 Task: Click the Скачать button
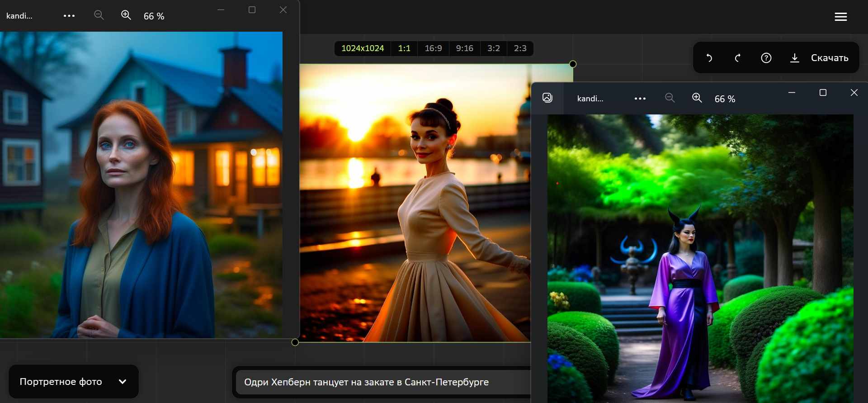tap(829, 58)
